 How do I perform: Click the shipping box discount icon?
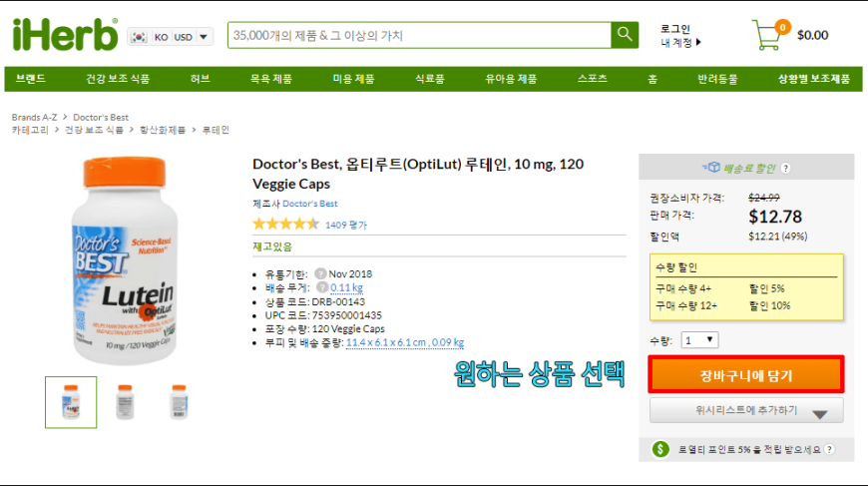pos(710,168)
